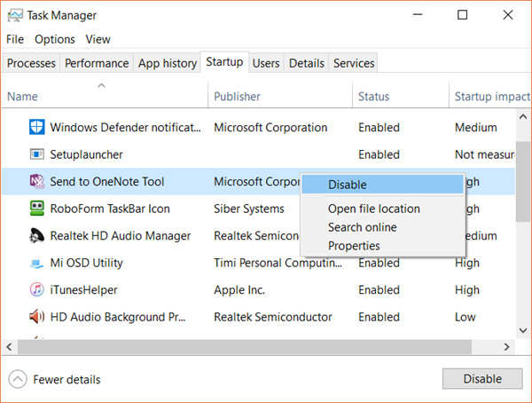Click the Low startup impact cell
Viewport: 532px width, 403px height.
click(465, 317)
